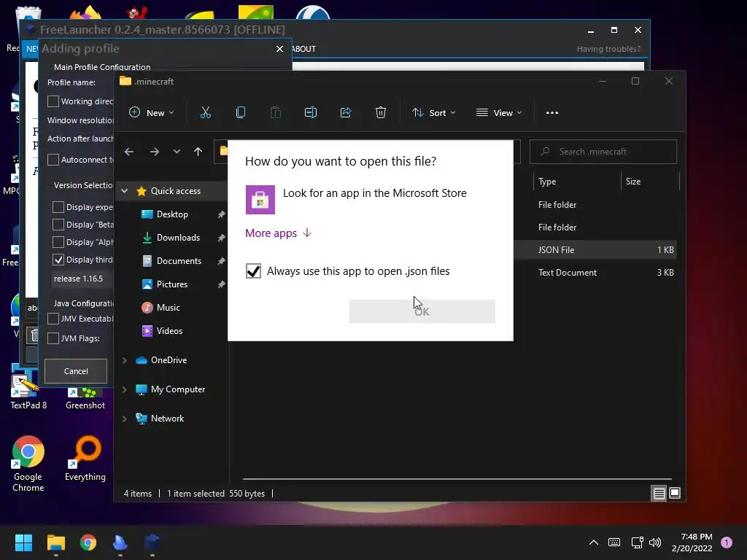This screenshot has width=747, height=560.
Task: Close the Adding profile dialog
Action: pyautogui.click(x=279, y=49)
